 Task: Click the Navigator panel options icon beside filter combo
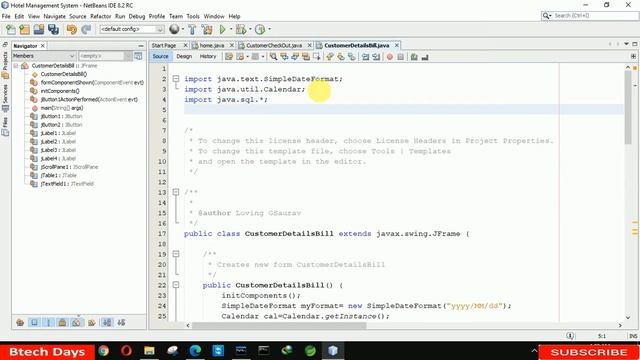(138, 56)
